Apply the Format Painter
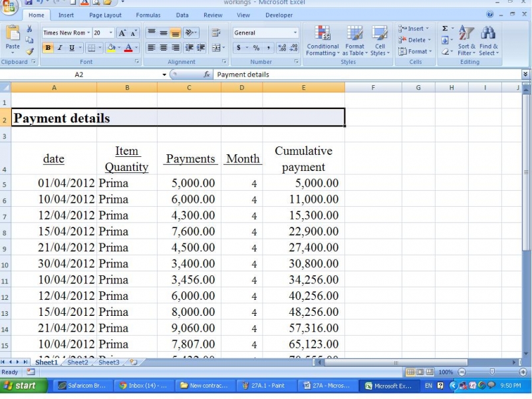Viewport: 532px width, 399px height. click(x=31, y=51)
